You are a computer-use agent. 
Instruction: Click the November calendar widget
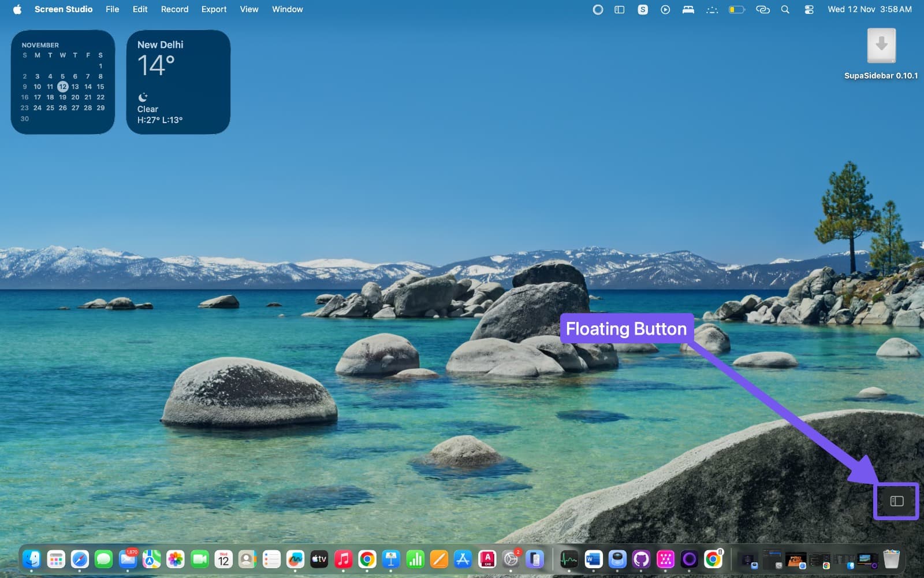point(62,82)
